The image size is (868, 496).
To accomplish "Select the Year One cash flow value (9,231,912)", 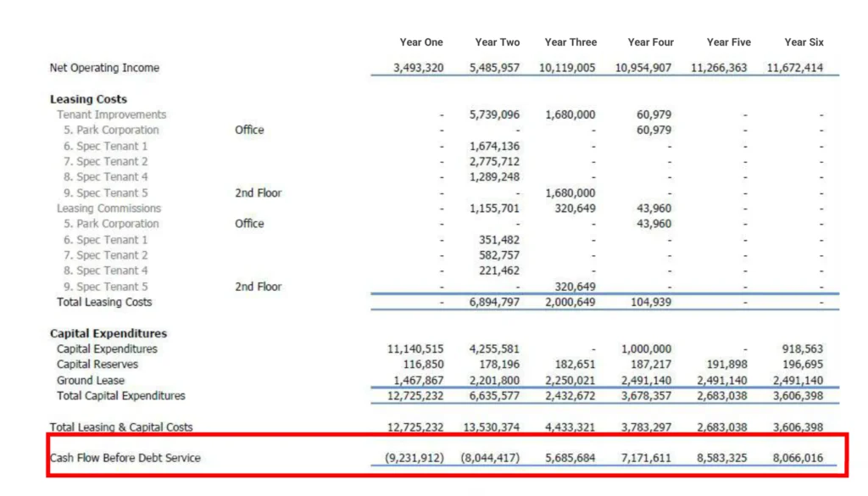I will [x=415, y=459].
